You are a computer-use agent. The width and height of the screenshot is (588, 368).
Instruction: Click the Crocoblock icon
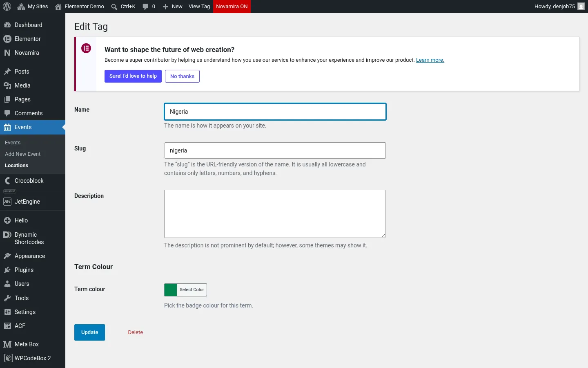[7, 181]
